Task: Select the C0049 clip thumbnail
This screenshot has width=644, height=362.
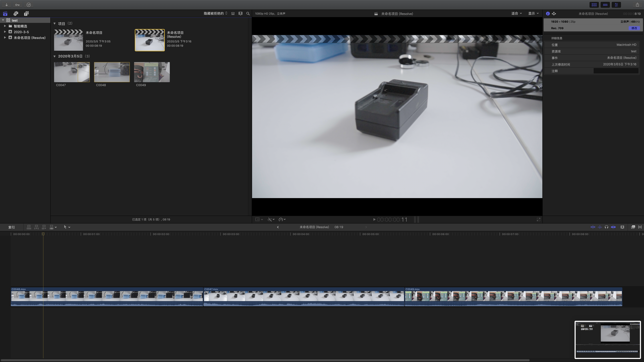Action: 152,72
